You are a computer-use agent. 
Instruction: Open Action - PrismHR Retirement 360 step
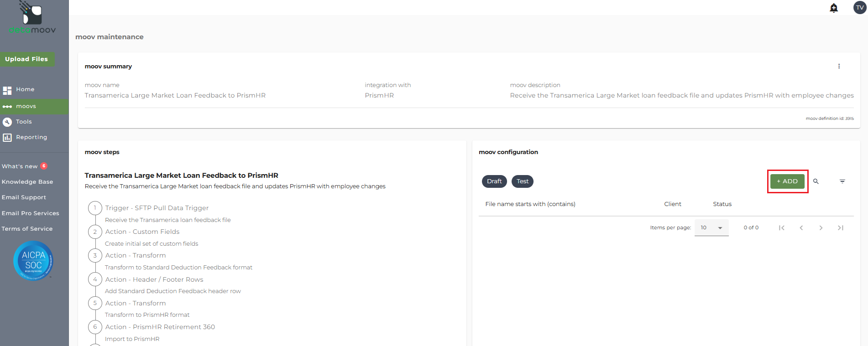160,327
